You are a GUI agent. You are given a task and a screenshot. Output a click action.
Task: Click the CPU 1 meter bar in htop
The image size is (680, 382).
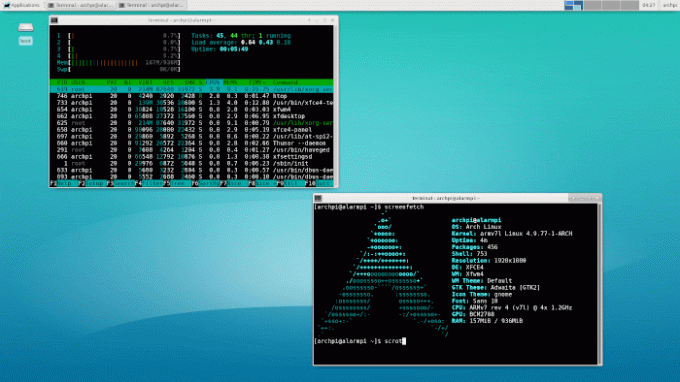118,36
